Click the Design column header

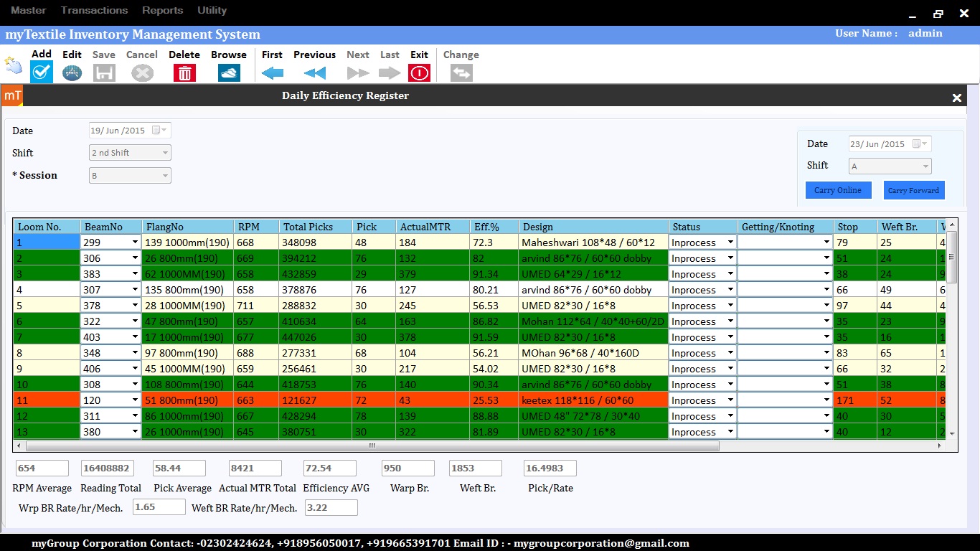point(593,227)
